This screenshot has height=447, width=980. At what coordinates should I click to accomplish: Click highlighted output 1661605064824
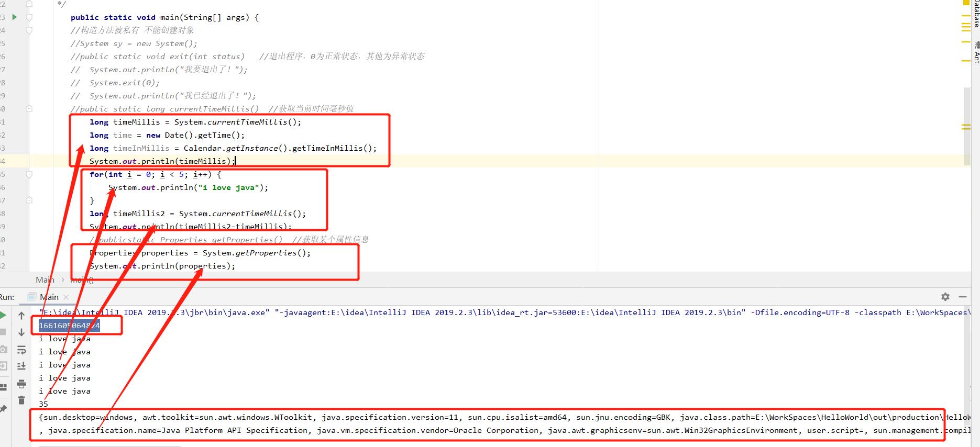[69, 326]
